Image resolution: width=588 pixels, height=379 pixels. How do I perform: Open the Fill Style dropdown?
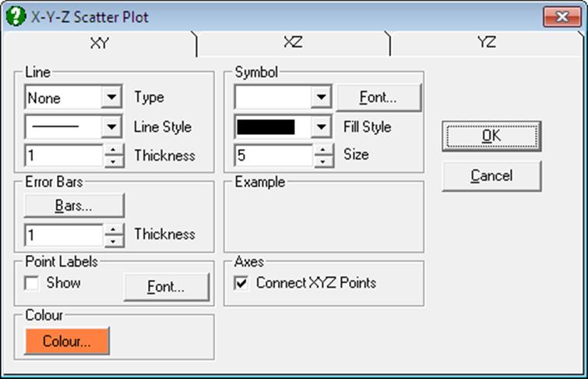321,126
